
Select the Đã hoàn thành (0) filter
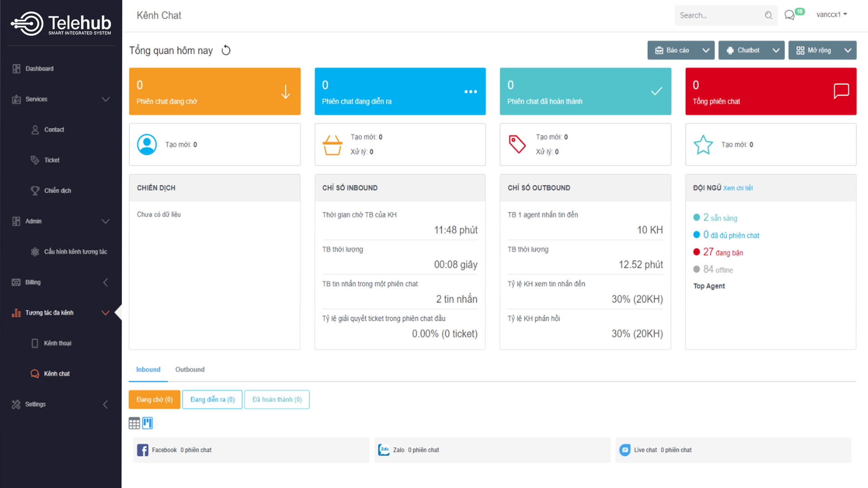pos(277,399)
